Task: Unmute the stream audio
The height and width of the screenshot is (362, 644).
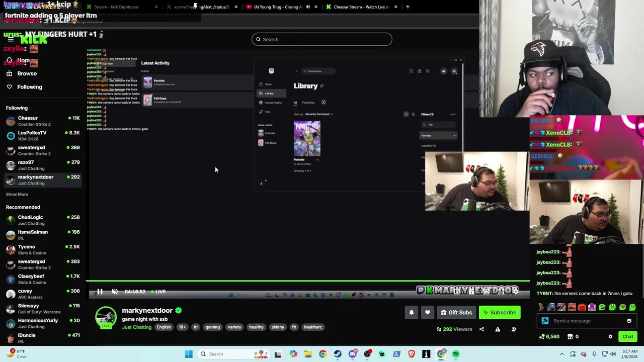Action: coord(115,292)
